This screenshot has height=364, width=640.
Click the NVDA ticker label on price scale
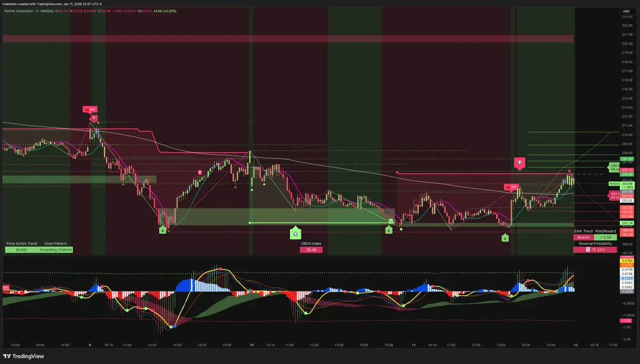pos(614,184)
